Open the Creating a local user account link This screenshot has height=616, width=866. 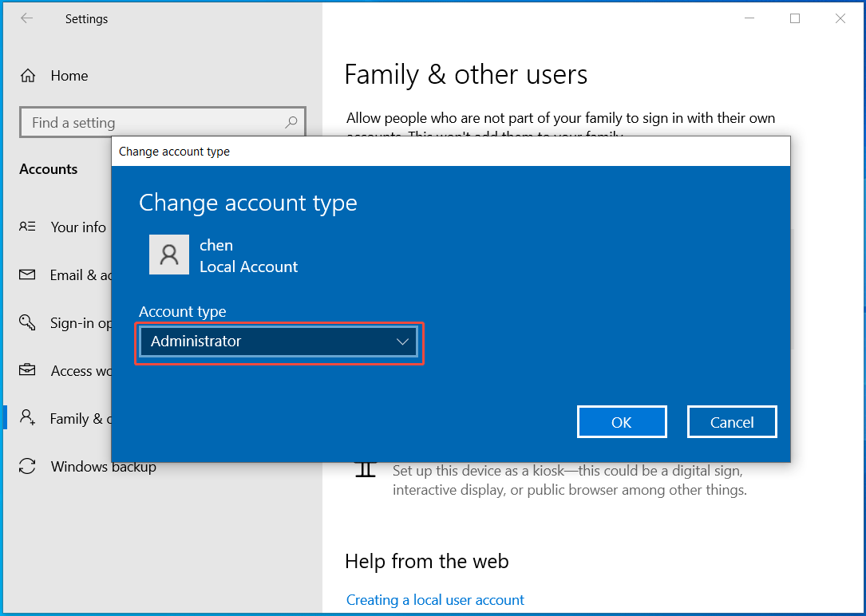(435, 599)
